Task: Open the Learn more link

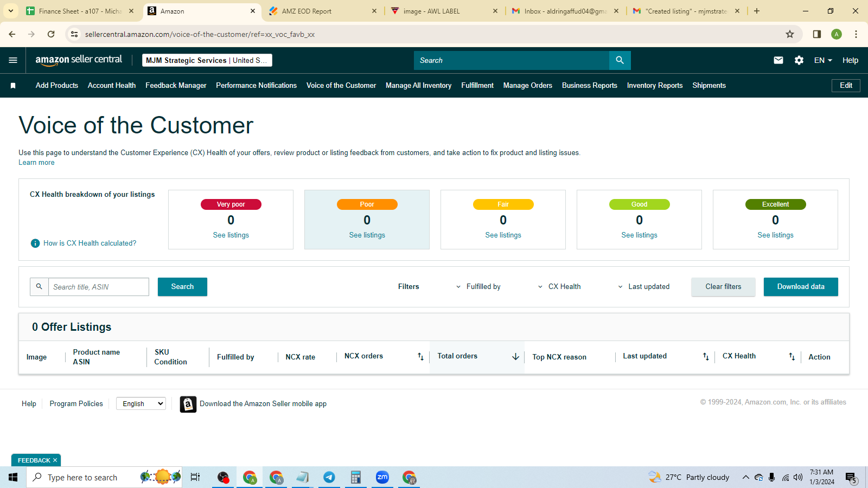Action: (36, 163)
